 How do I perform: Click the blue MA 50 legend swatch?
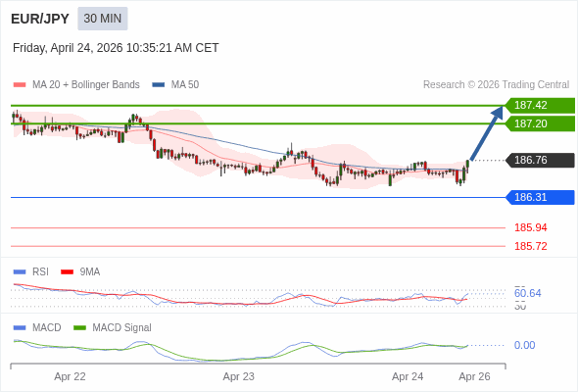tap(159, 85)
